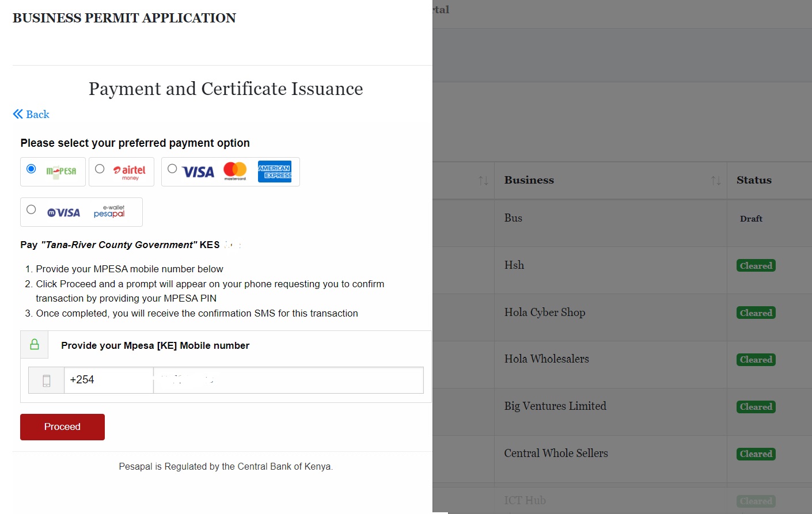Screen dimensions: 812x514
Task: Click the M-PESA logo
Action: pyautogui.click(x=61, y=172)
